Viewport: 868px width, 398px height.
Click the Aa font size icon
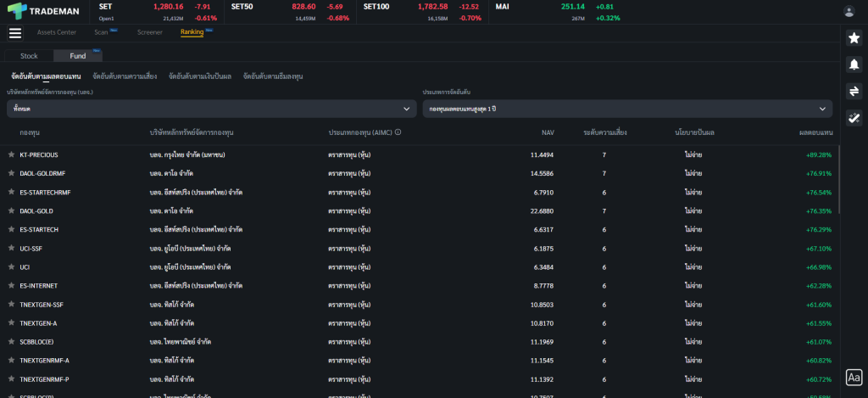pyautogui.click(x=854, y=377)
